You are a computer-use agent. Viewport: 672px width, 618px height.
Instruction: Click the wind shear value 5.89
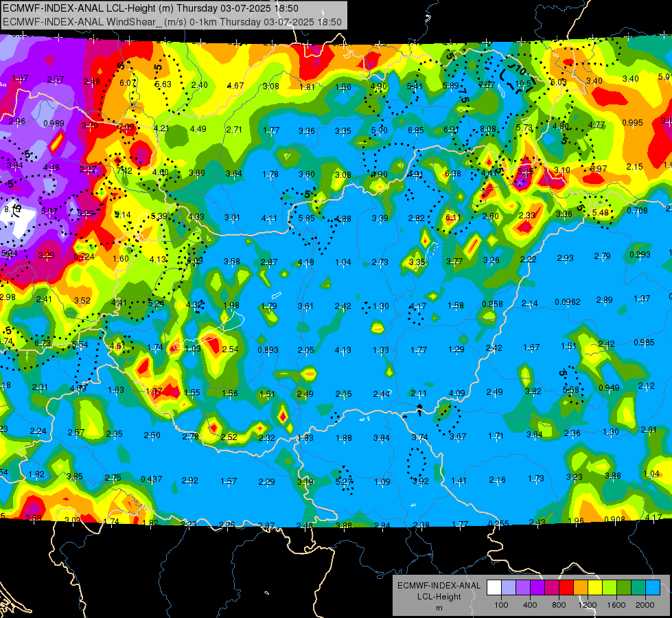[451, 85]
